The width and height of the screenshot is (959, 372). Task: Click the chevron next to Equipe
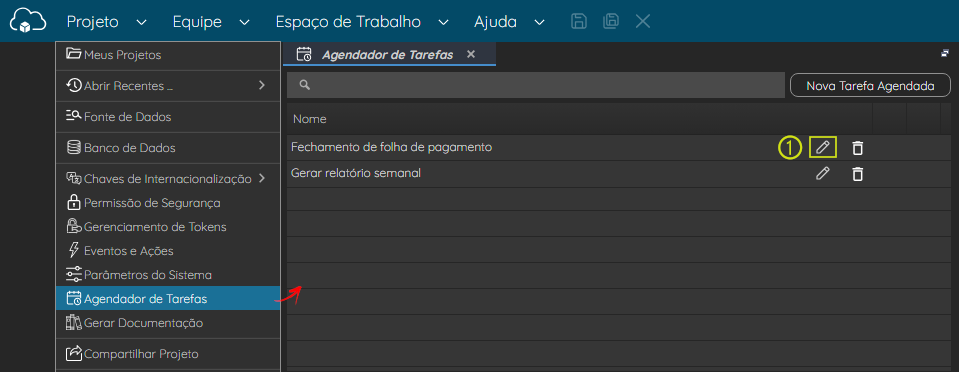pyautogui.click(x=244, y=23)
